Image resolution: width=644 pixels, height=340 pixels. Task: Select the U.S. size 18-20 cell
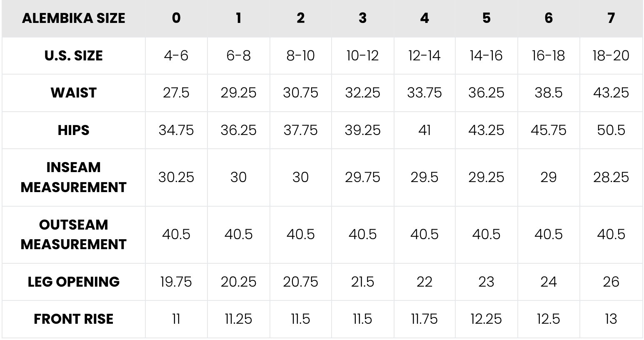click(x=611, y=56)
